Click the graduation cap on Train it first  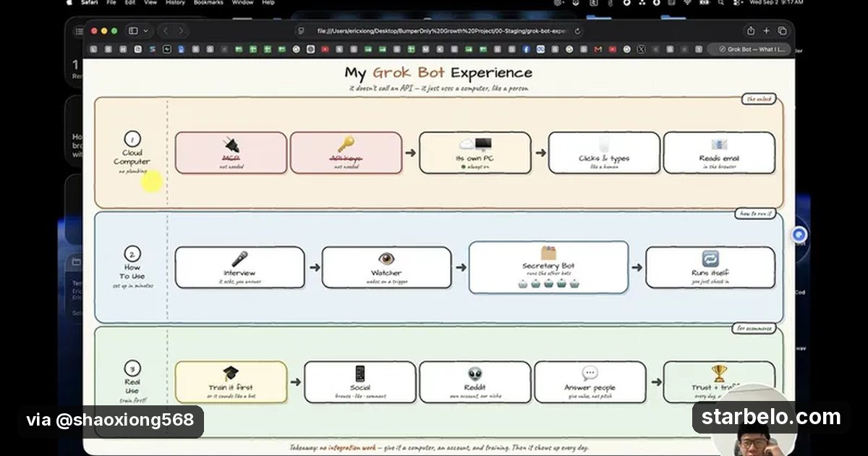point(231,373)
